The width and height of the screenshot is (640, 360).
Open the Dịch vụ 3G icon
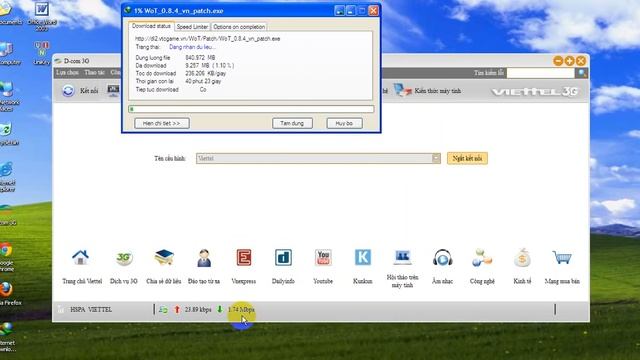click(x=124, y=258)
